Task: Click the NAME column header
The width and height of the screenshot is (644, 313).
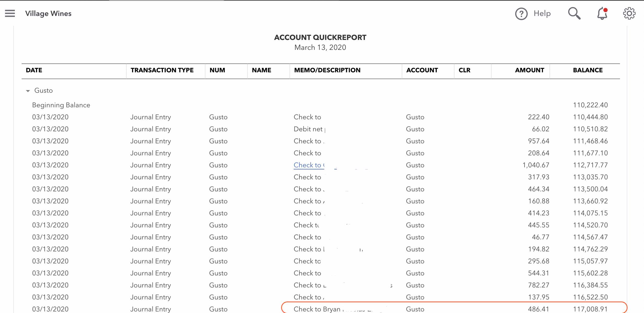Action: click(261, 70)
